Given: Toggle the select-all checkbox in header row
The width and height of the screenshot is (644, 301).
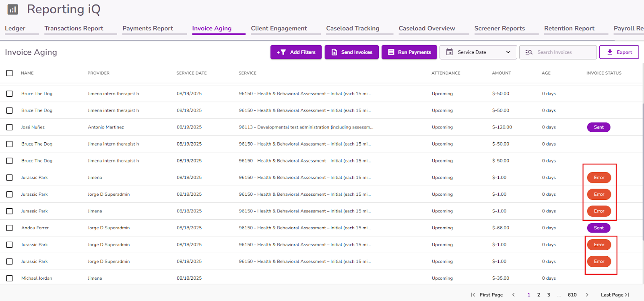Looking at the screenshot, I should tap(10, 73).
